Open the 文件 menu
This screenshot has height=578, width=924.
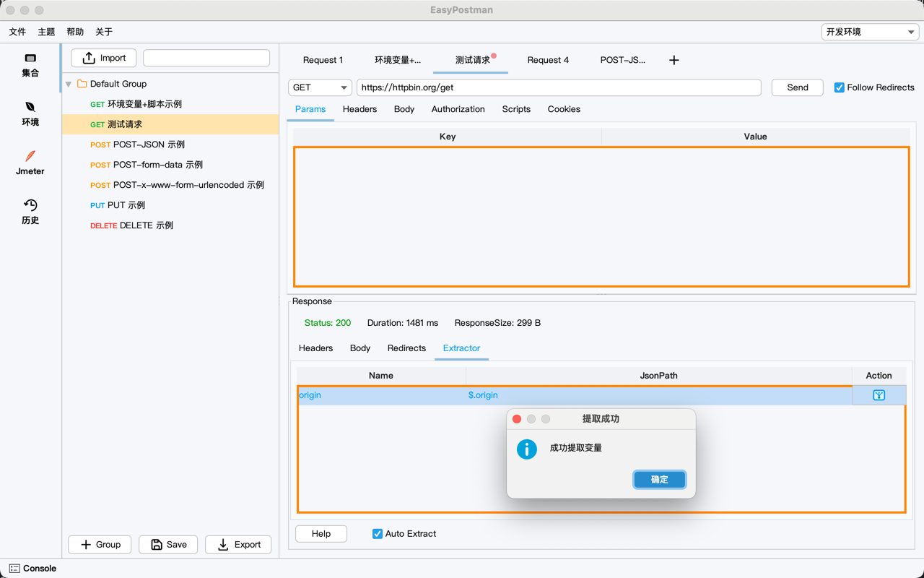click(17, 32)
